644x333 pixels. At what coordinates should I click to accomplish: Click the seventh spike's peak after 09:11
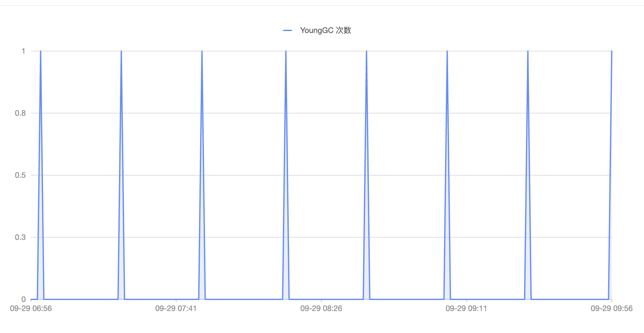[x=528, y=51]
